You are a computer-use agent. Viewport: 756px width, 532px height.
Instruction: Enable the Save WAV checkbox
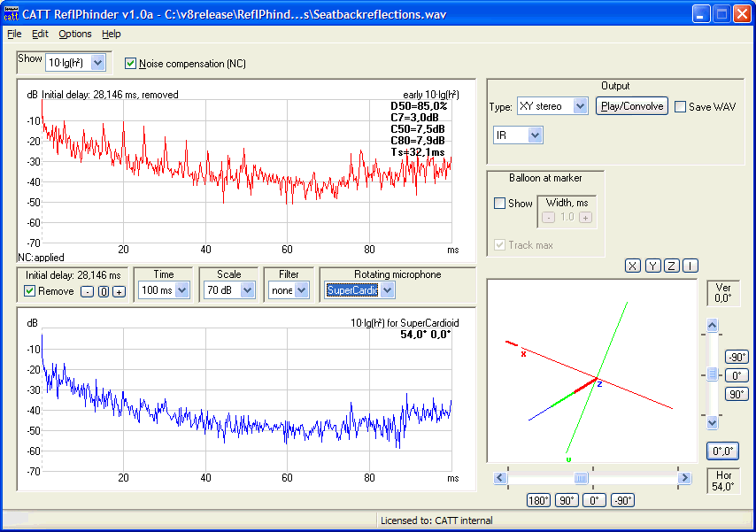(680, 107)
